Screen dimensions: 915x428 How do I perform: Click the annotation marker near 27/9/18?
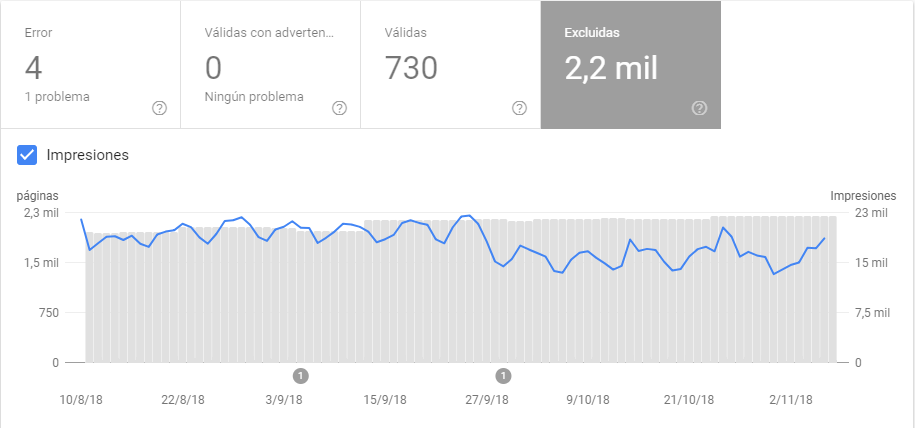504,376
